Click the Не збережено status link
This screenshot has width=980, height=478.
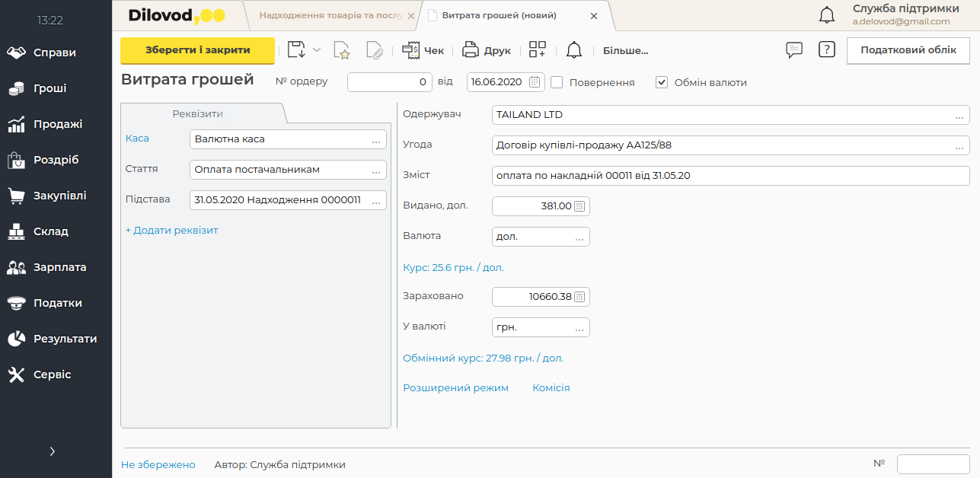(158, 464)
